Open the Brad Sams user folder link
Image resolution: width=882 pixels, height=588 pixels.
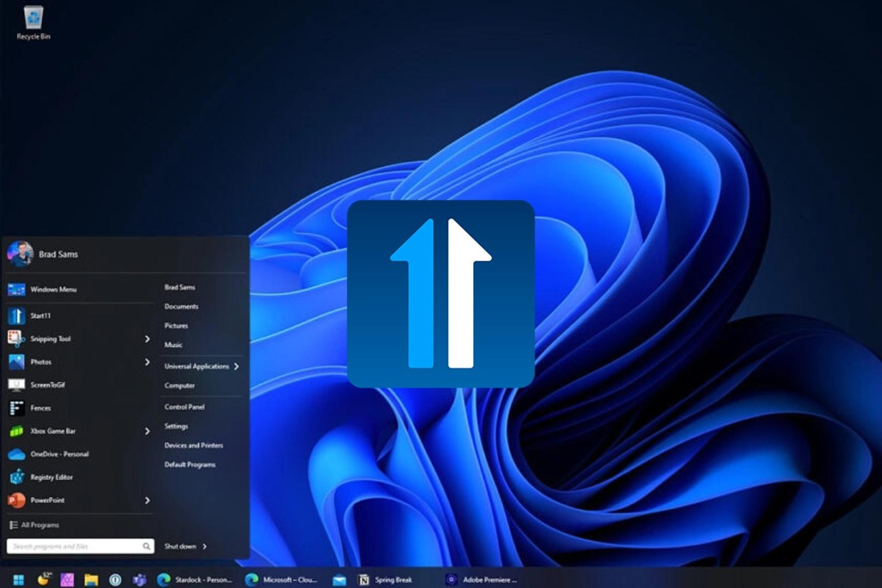(x=180, y=287)
